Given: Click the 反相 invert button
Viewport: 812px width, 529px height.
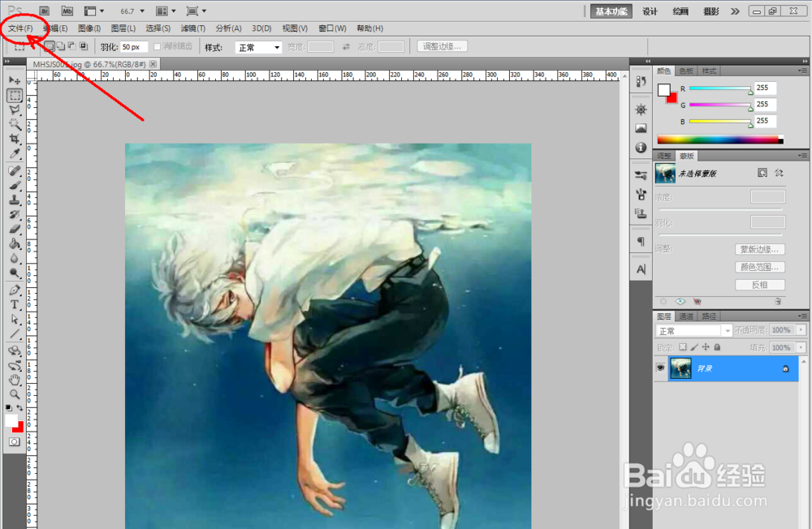Looking at the screenshot, I should click(760, 285).
